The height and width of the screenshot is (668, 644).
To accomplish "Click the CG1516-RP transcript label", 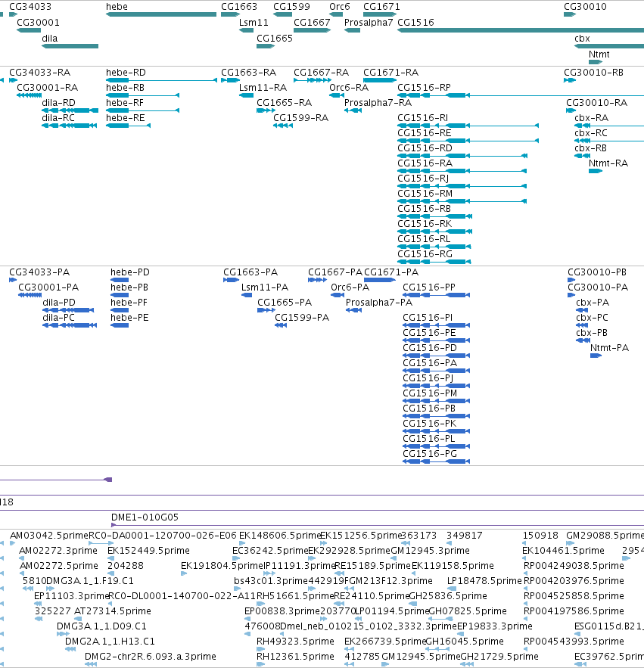I will pos(424,88).
